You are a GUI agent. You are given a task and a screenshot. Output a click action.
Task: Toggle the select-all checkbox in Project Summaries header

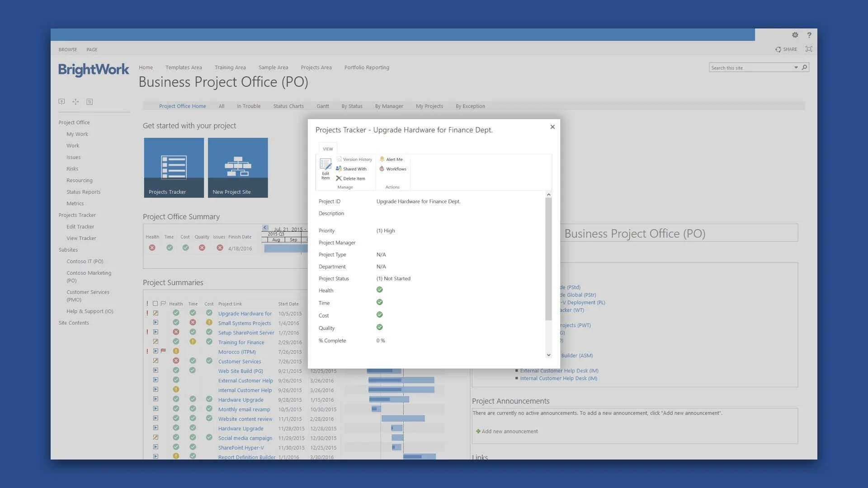click(155, 304)
